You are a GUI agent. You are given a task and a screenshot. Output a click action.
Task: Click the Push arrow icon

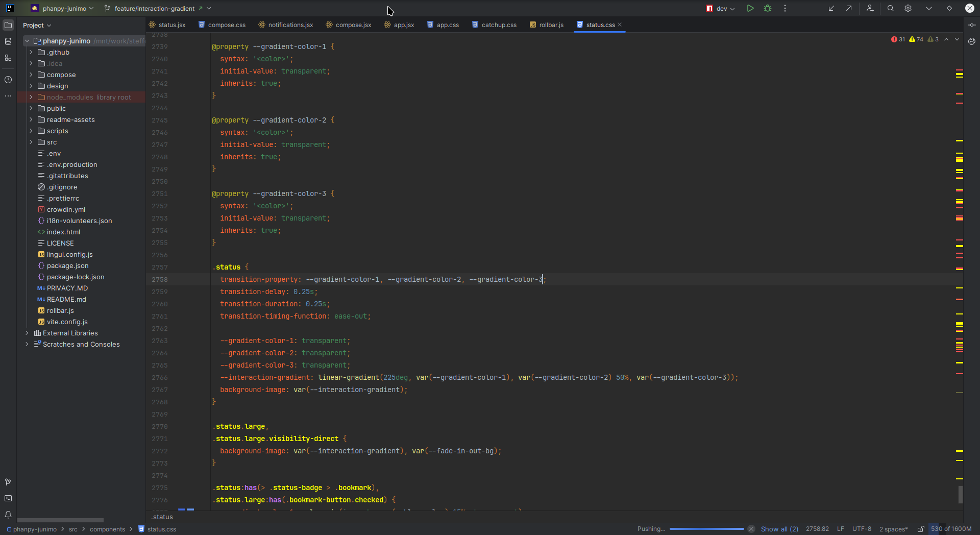click(849, 8)
